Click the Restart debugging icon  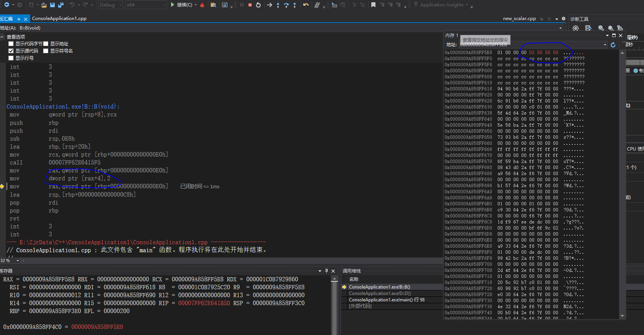coord(258,5)
